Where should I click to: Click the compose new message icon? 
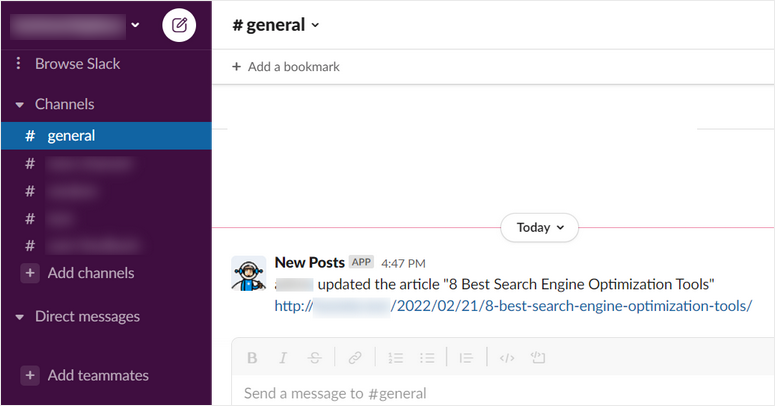[x=179, y=26]
